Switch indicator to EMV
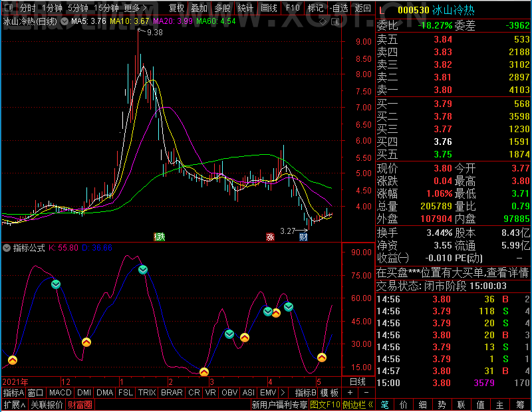 268,393
